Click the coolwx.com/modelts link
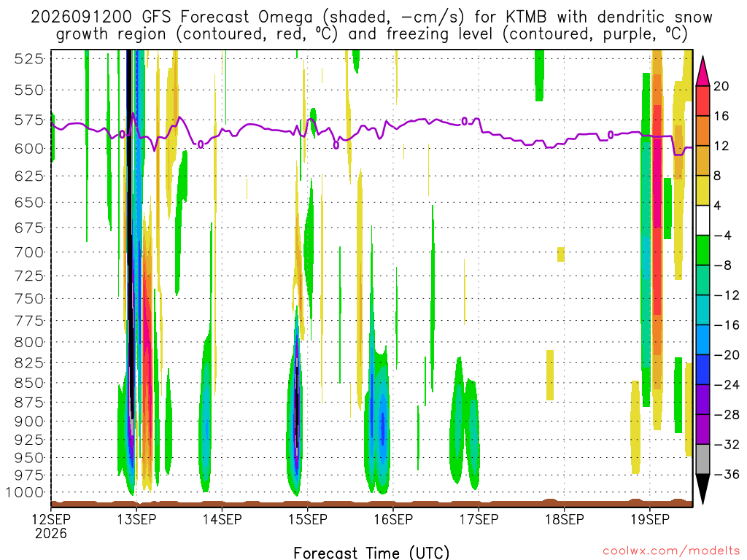The image size is (747, 560). [x=671, y=551]
